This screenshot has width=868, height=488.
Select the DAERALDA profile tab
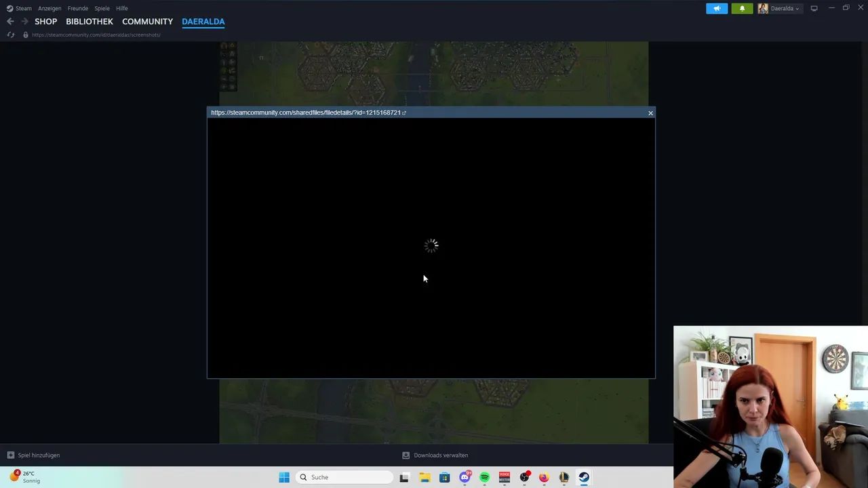pyautogui.click(x=203, y=22)
